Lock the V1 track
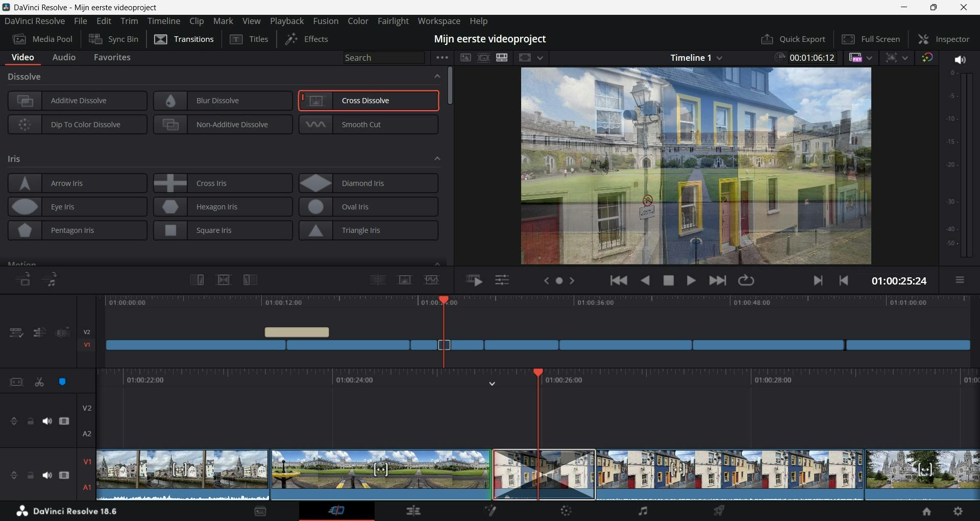 coord(31,476)
